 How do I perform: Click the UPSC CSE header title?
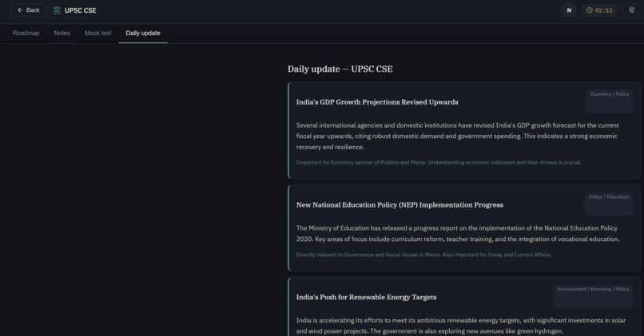click(x=81, y=10)
